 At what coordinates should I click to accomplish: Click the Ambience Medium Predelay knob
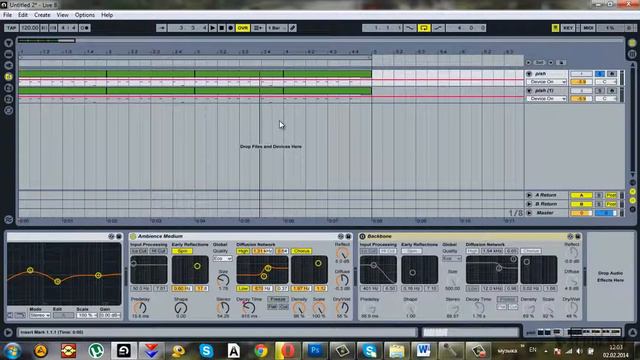[140, 308]
